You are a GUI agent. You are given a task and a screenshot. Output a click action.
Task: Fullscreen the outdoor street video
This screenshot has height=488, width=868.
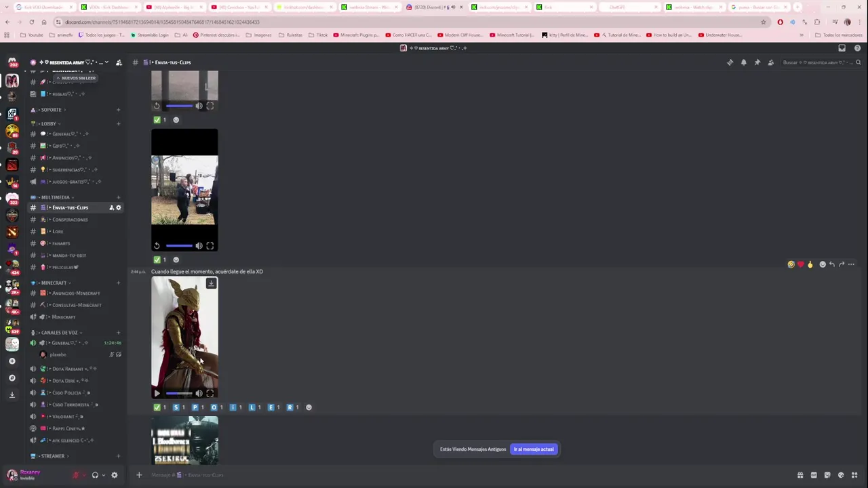[x=210, y=246]
